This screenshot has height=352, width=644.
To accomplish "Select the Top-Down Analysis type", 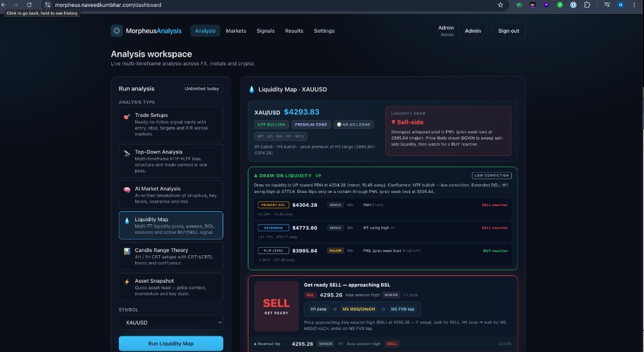I will click(171, 161).
